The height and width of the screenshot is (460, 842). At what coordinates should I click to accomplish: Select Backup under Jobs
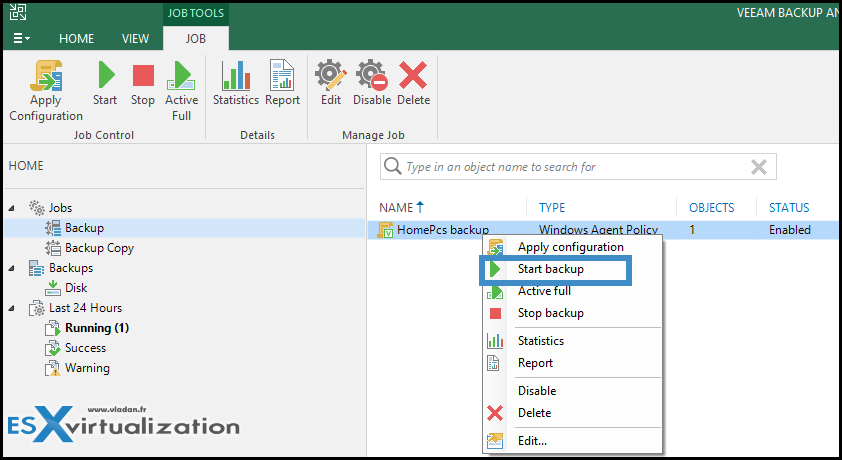click(84, 228)
